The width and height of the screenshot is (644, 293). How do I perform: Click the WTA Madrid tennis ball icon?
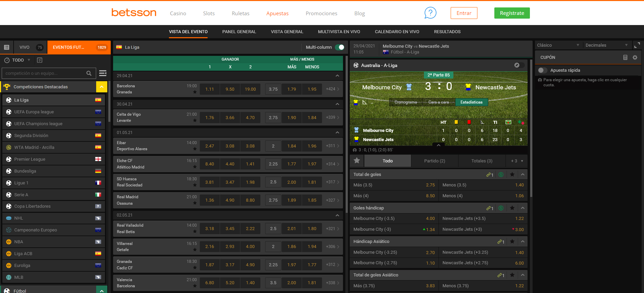pyautogui.click(x=9, y=148)
